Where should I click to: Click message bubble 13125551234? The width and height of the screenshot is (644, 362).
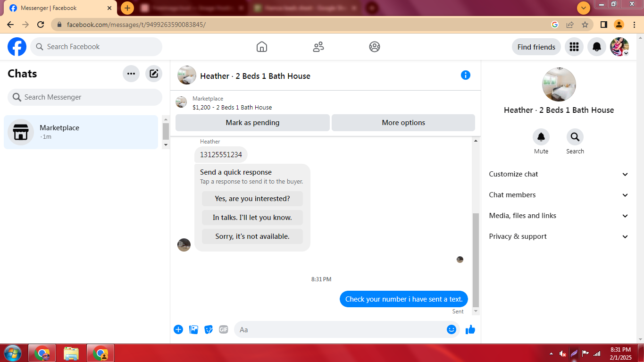pyautogui.click(x=221, y=155)
